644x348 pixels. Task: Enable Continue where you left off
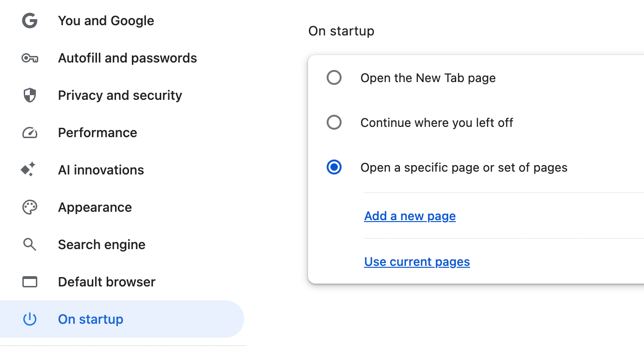click(x=334, y=122)
